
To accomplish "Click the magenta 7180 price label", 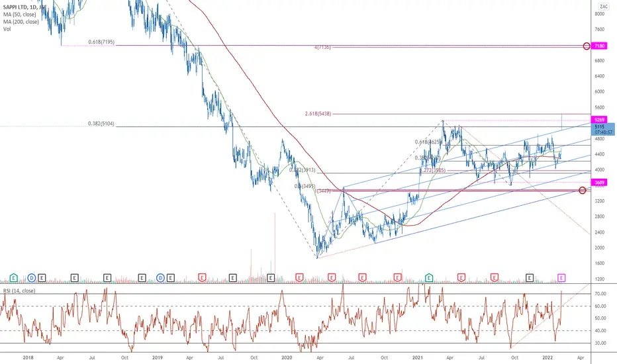I will (x=599, y=46).
